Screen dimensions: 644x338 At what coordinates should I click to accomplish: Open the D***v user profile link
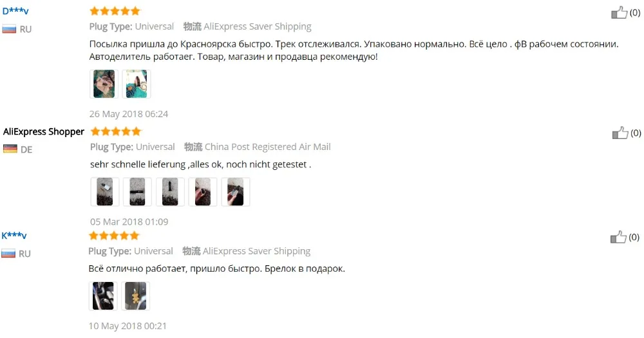(x=15, y=11)
